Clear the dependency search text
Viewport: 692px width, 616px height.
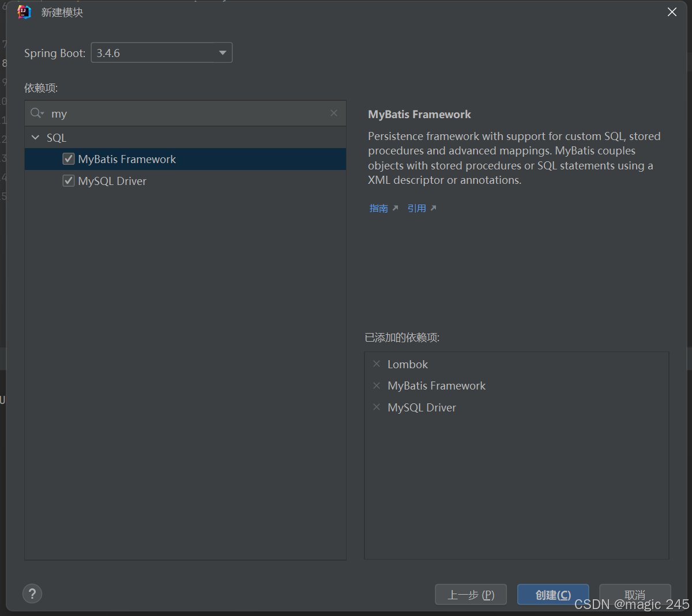(x=334, y=113)
